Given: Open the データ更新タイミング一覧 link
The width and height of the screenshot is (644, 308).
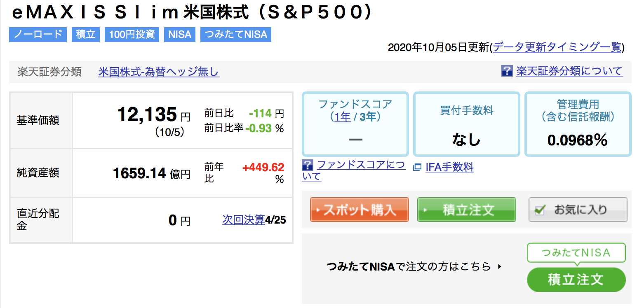Looking at the screenshot, I should click(557, 47).
